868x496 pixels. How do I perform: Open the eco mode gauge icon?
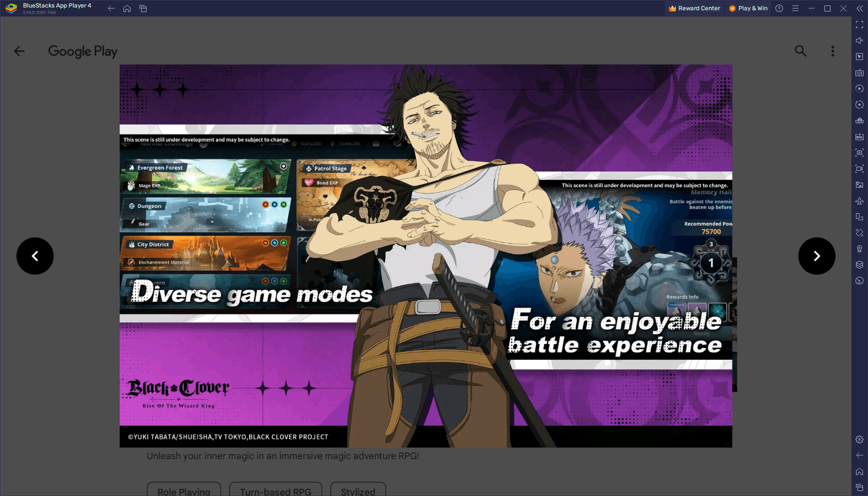859,281
